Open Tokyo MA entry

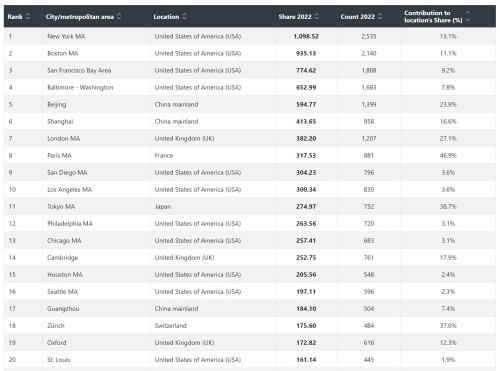(61, 206)
